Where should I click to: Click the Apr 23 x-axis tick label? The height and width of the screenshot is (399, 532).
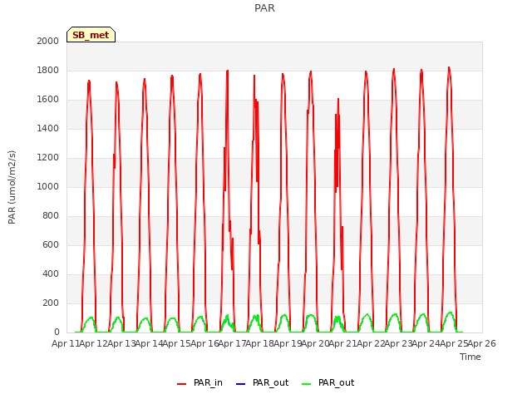398,343
